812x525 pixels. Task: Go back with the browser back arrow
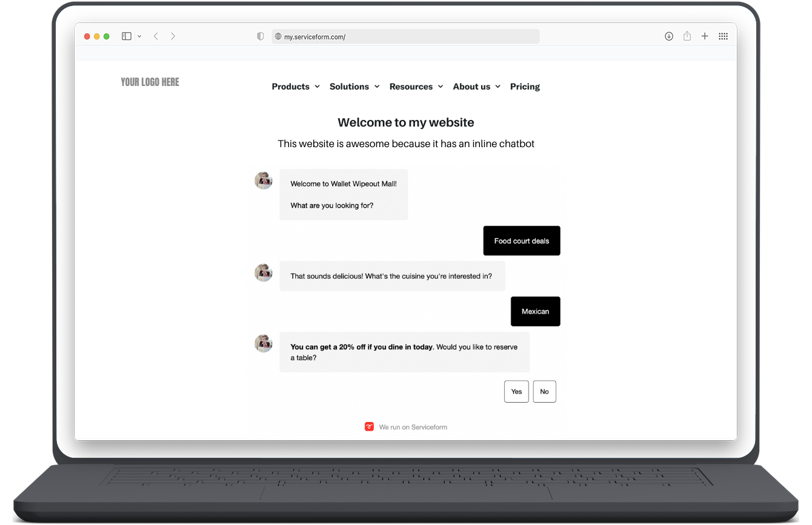click(156, 36)
